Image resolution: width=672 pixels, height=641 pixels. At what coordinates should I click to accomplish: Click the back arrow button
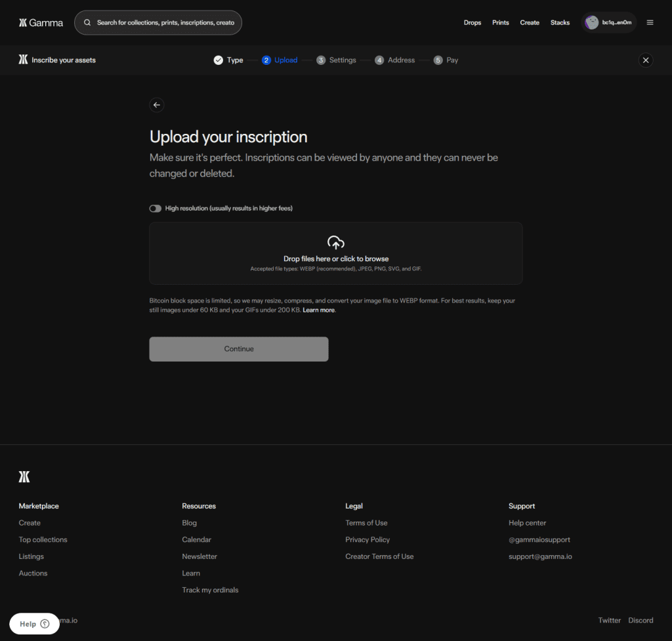[156, 105]
